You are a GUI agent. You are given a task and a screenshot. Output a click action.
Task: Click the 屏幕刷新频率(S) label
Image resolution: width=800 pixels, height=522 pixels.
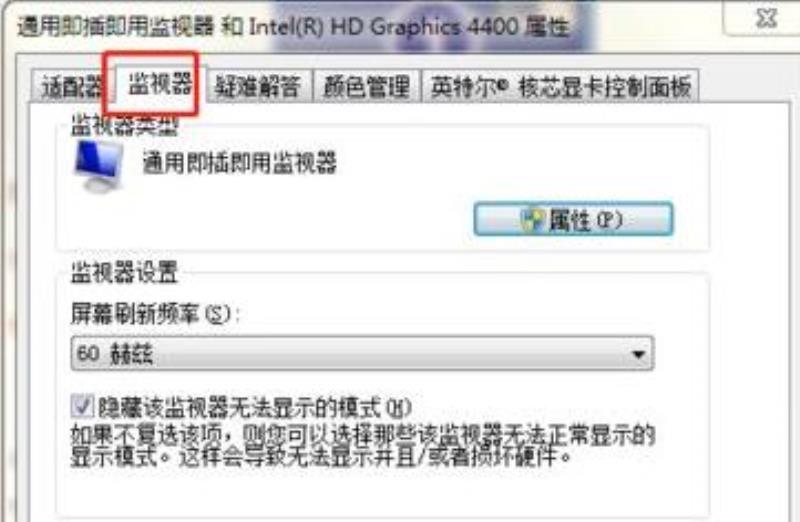coord(155,313)
